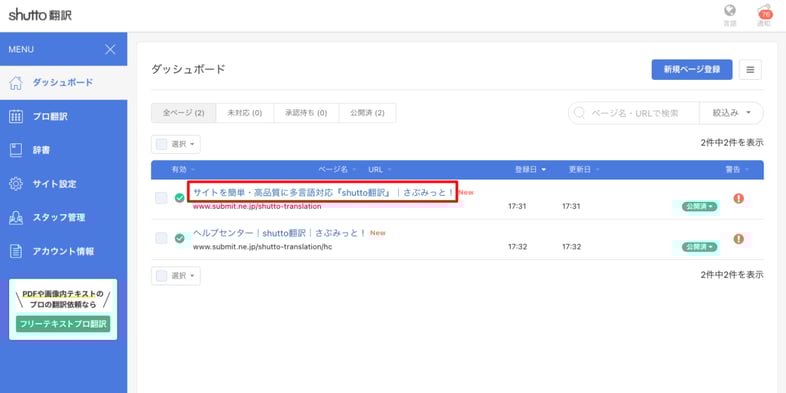The image size is (786, 393).
Task: Open the top 選択 dropdown arrow
Action: tap(192, 145)
